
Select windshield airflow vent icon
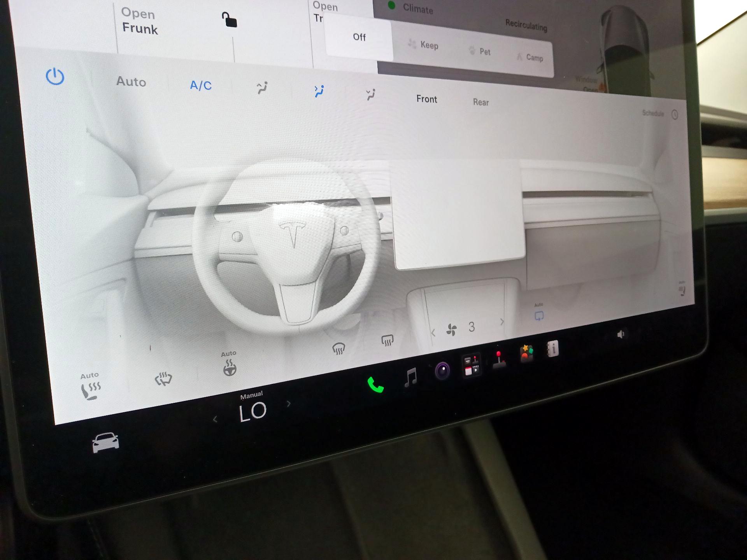pyautogui.click(x=262, y=88)
